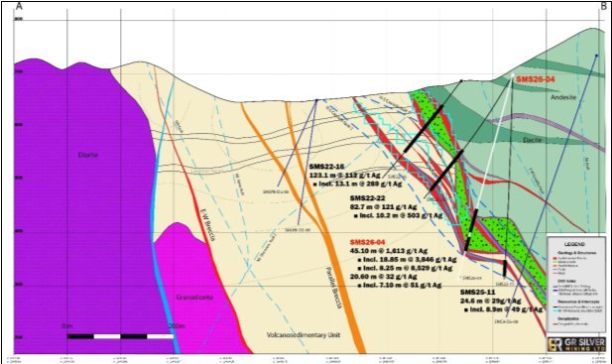Select the 123.1 m @ 112 g/t Ag result

(x=345, y=176)
